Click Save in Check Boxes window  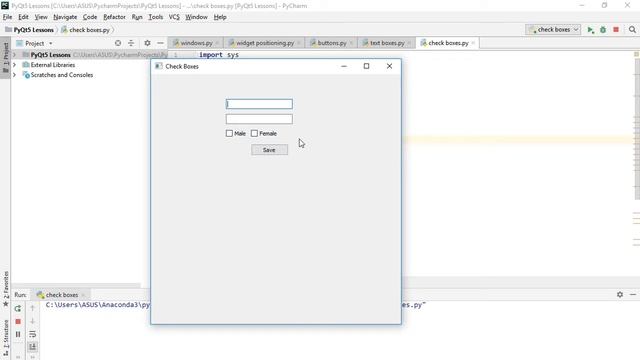269,150
